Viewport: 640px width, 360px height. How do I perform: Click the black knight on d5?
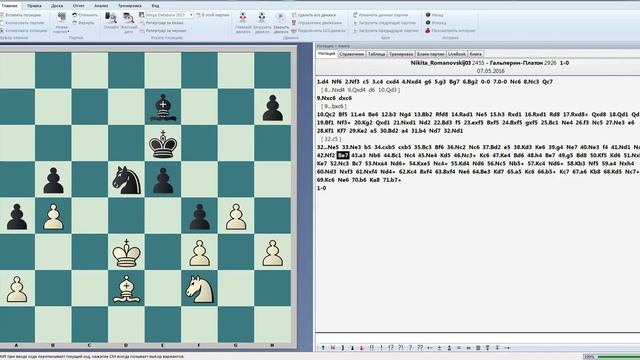127,180
